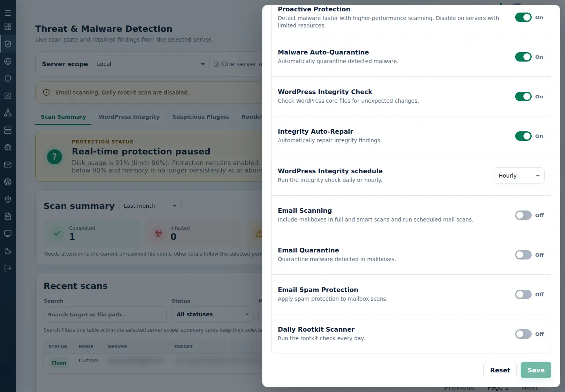Click the STATUS column header
Viewport: 565px width, 392px height.
58,347
